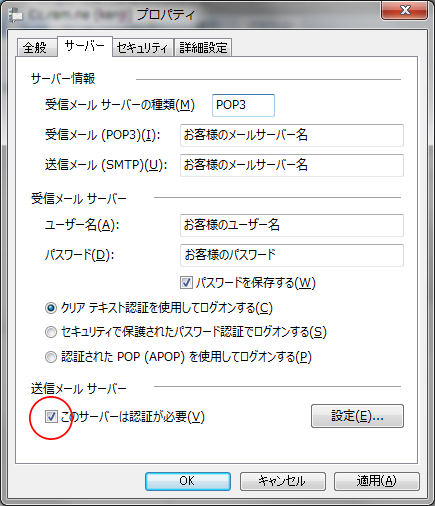Open outgoing server 設定(E)... button
435x506 pixels.
point(357,416)
